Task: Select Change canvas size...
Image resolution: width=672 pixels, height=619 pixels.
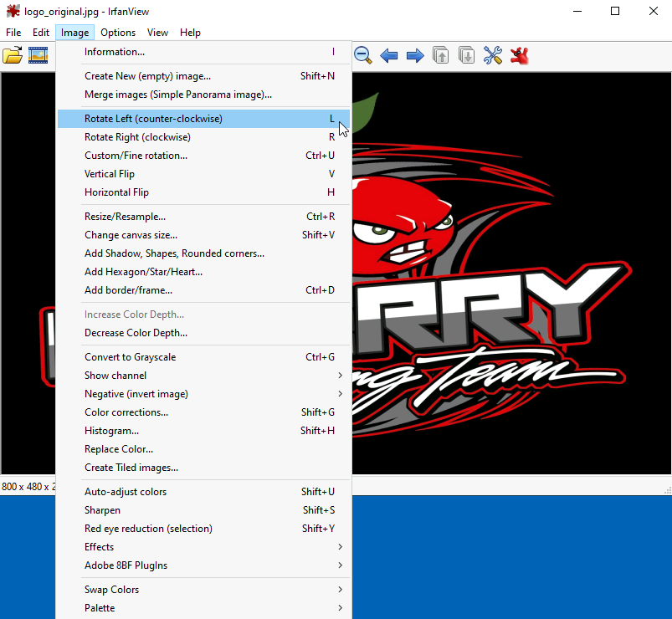Action: coord(203,235)
